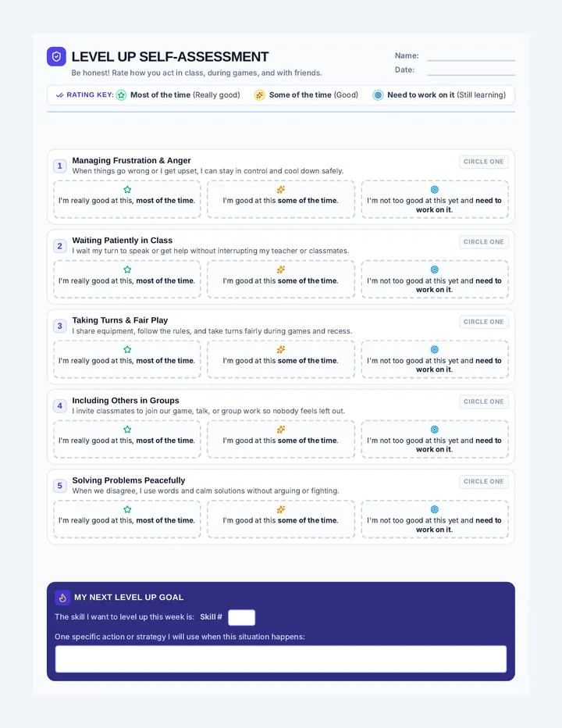562x728 pixels.
Task: Click the Skill # box
Action: (241, 618)
